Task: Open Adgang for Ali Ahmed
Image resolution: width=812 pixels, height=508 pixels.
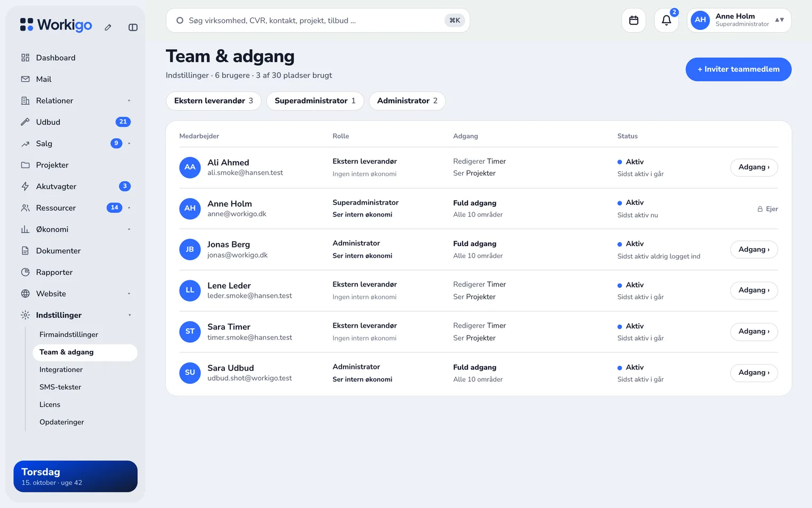Action: (x=754, y=167)
